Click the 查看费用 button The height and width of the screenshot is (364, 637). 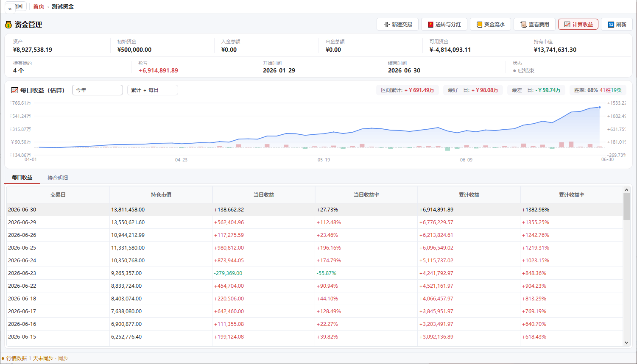(x=534, y=25)
